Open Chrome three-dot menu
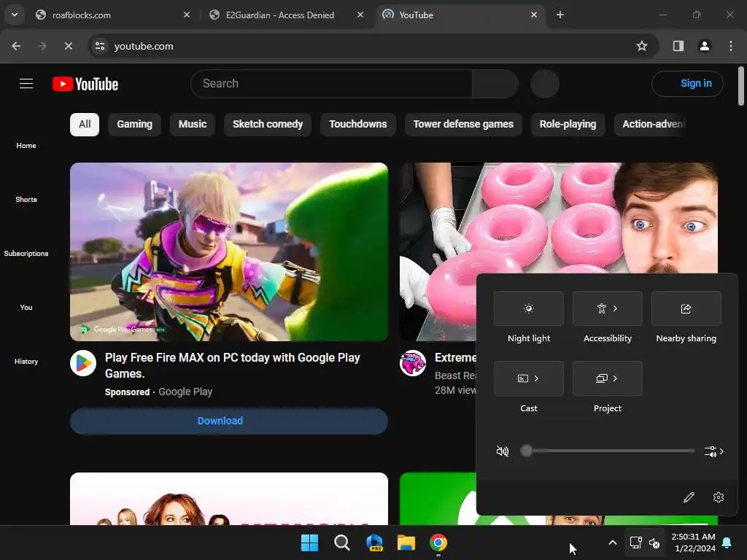The height and width of the screenshot is (560, 747). click(x=731, y=46)
